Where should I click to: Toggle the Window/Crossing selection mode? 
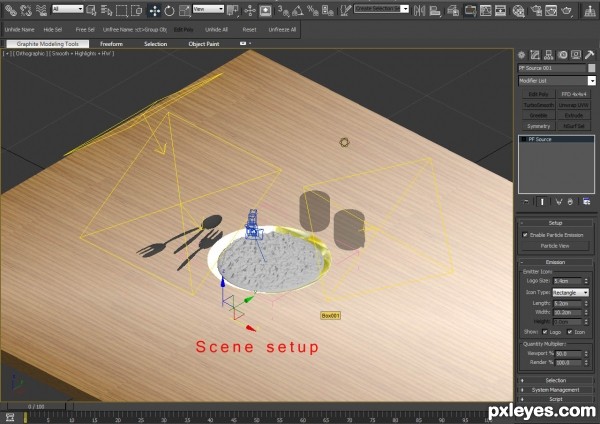137,10
